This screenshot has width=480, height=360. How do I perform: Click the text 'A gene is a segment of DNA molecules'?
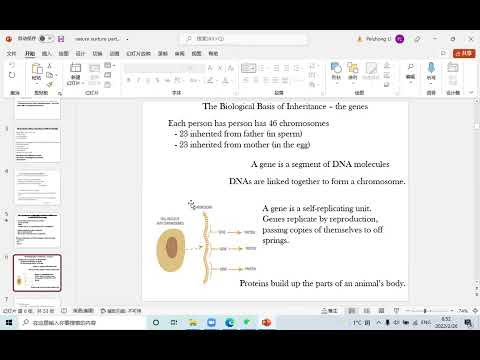[x=320, y=164]
